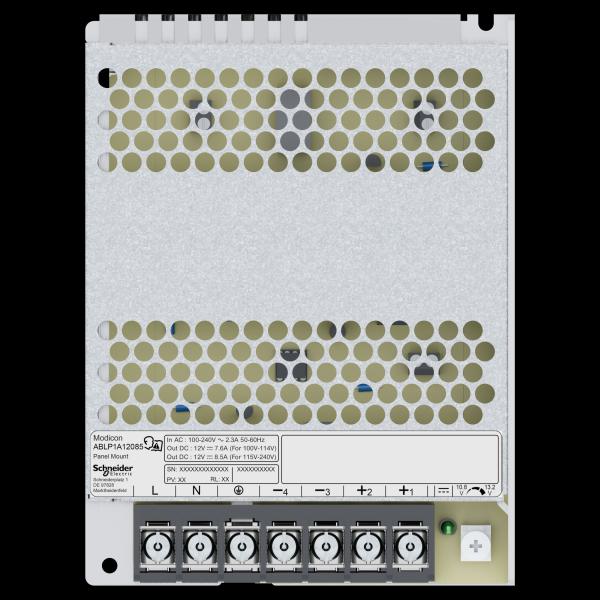Click the −3 terminal screw
The width and height of the screenshot is (600, 600).
323,547
